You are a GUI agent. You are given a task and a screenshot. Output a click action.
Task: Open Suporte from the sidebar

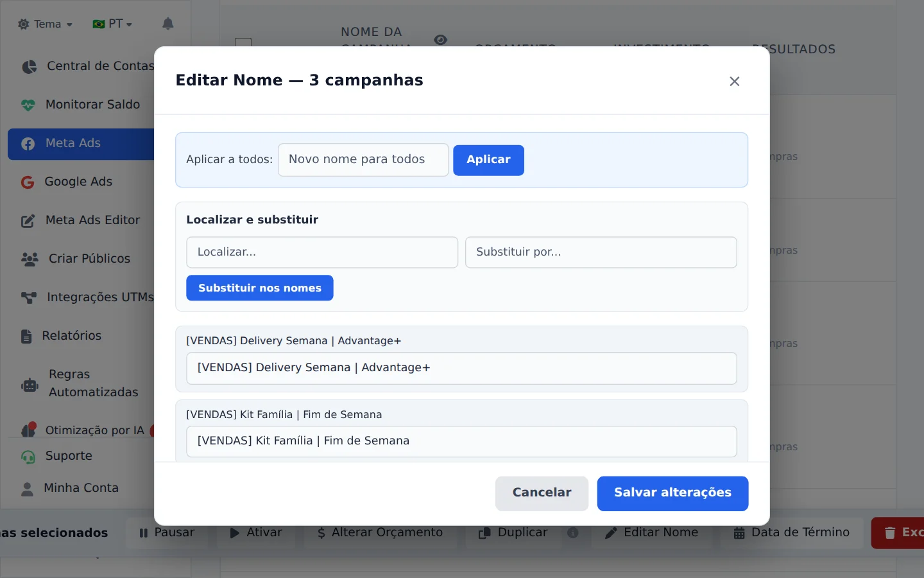point(69,456)
